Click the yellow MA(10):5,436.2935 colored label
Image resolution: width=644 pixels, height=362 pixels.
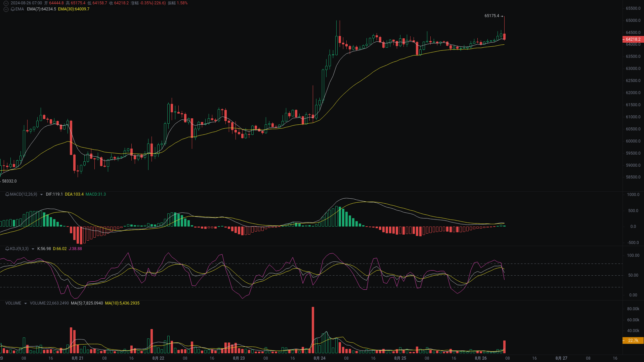(123, 303)
